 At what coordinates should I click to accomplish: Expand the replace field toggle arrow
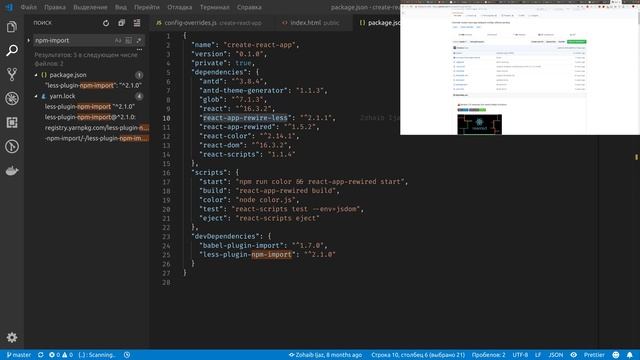pyautogui.click(x=29, y=40)
